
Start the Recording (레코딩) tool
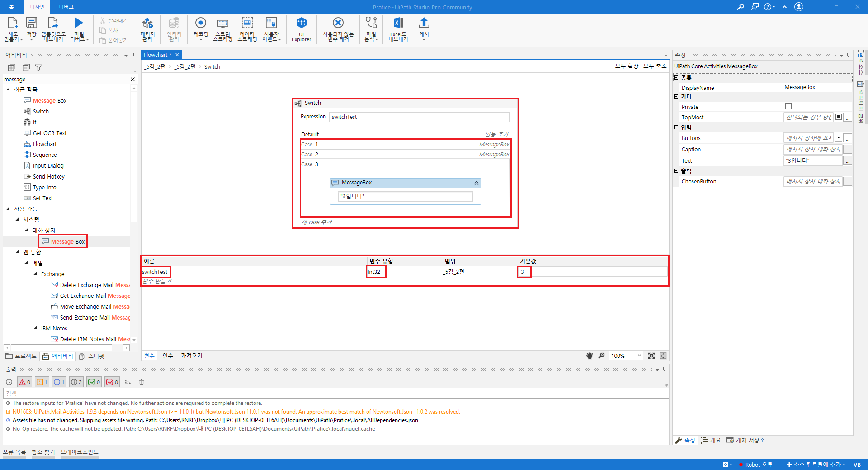pyautogui.click(x=201, y=29)
